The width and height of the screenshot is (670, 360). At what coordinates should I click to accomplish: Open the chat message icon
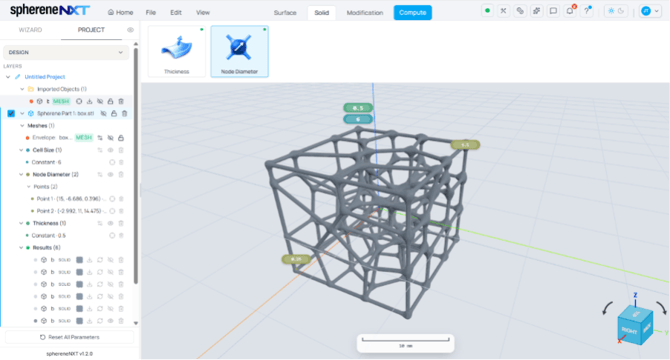553,11
